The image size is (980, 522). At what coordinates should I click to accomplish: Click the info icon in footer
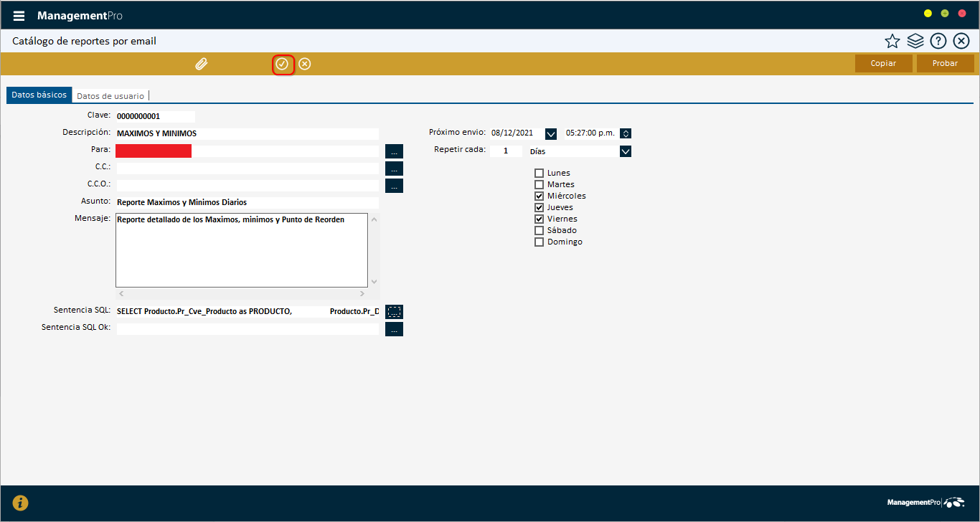click(x=21, y=503)
